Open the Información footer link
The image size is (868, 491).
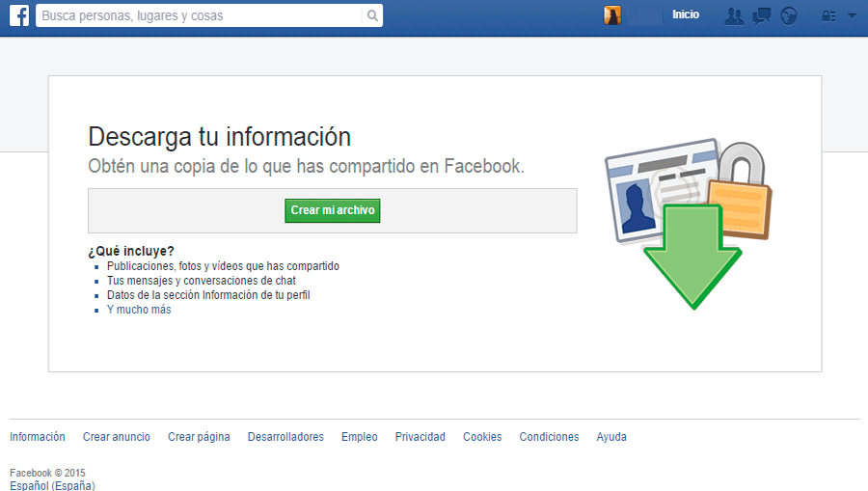coord(37,437)
